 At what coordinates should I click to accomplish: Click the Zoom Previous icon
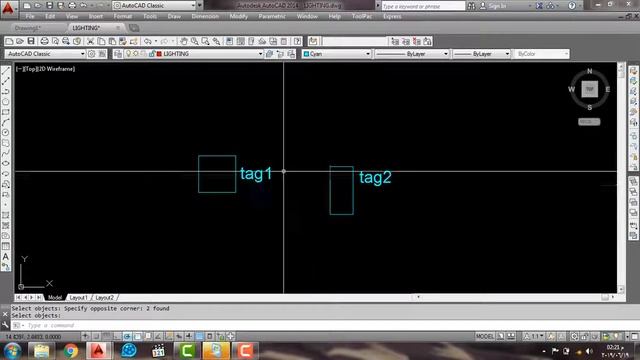pyautogui.click(x=216, y=41)
